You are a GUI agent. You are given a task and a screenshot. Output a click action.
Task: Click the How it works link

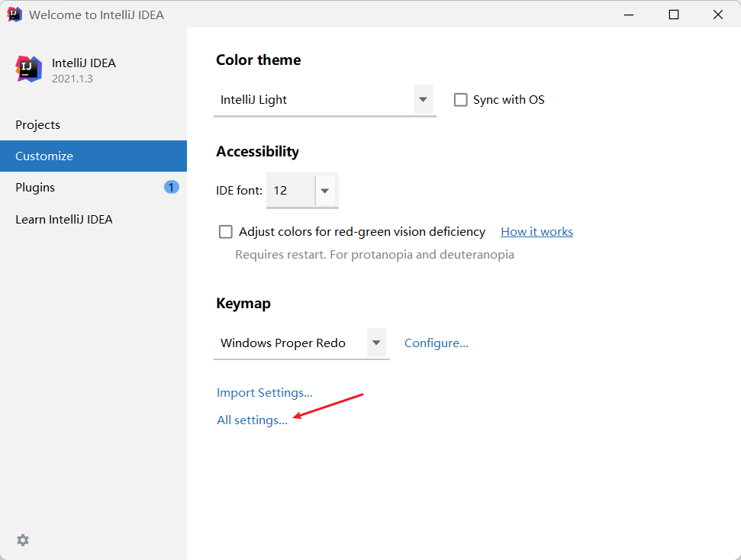pyautogui.click(x=536, y=232)
